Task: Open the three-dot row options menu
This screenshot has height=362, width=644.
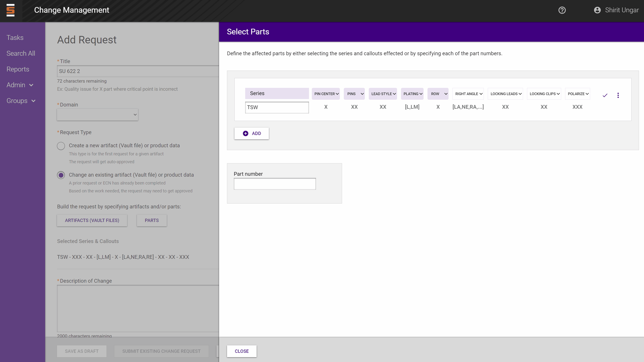Action: 618,95
